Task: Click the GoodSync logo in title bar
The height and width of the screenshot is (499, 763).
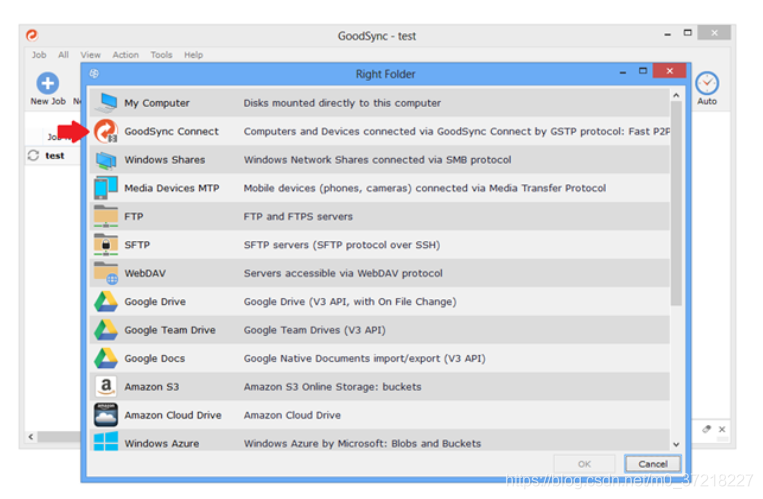Action: point(32,36)
